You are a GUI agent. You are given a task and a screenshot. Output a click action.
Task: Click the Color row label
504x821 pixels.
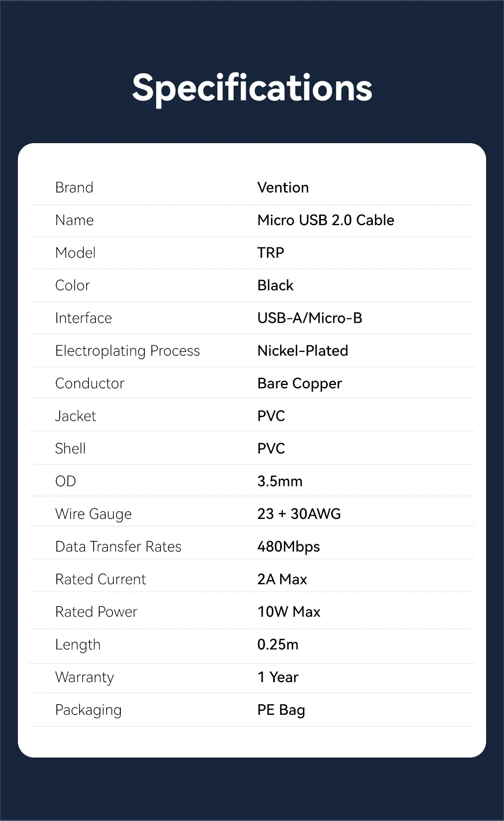pyautogui.click(x=73, y=285)
